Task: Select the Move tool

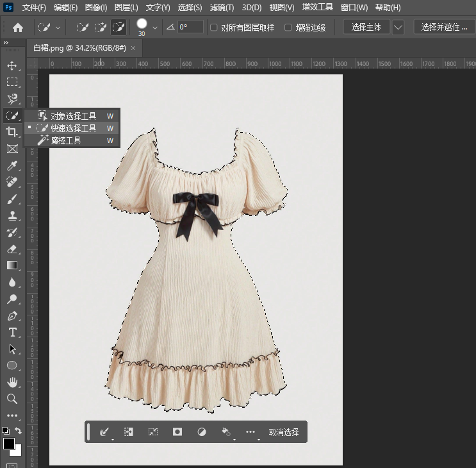Action: [12, 65]
